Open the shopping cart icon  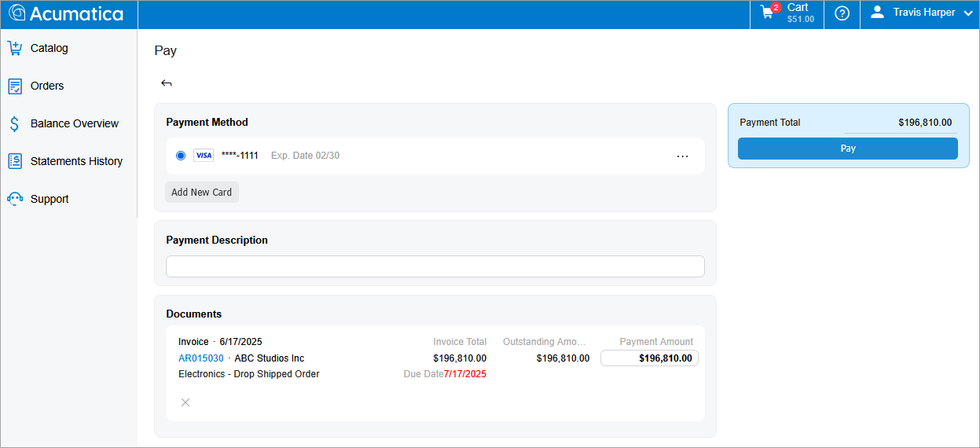pyautogui.click(x=768, y=13)
